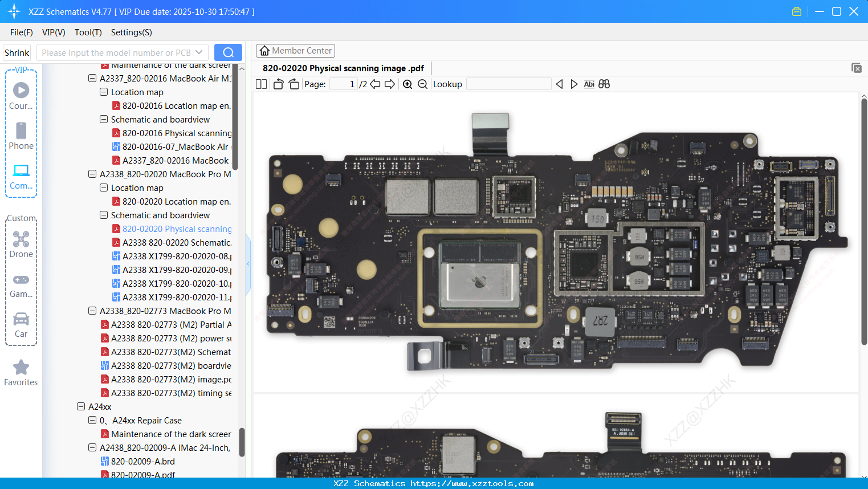Open A2338 820-02773(M2) boardview file
The height and width of the screenshot is (489, 868).
pyautogui.click(x=166, y=365)
